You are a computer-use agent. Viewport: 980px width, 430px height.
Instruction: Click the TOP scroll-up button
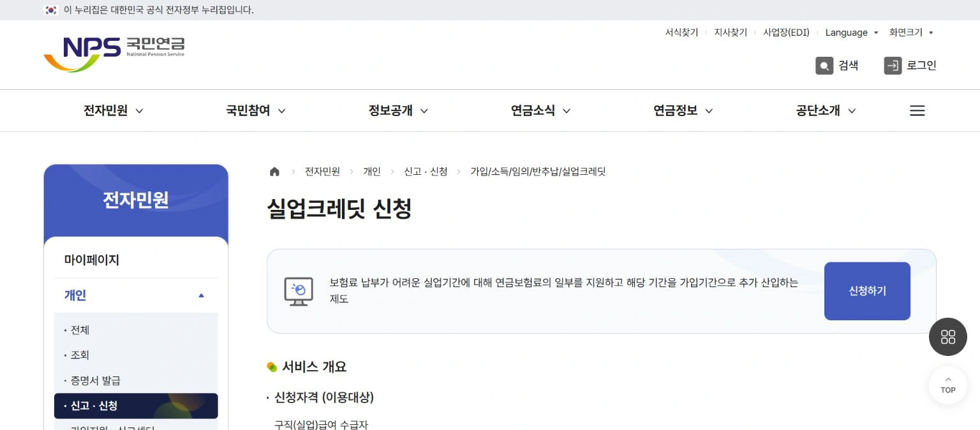coord(948,385)
